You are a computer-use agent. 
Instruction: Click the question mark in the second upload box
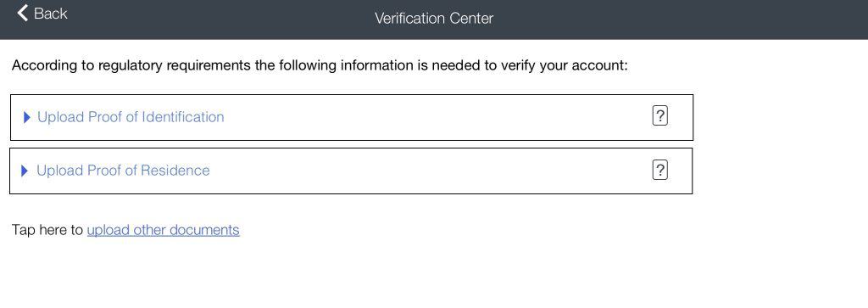pos(659,170)
